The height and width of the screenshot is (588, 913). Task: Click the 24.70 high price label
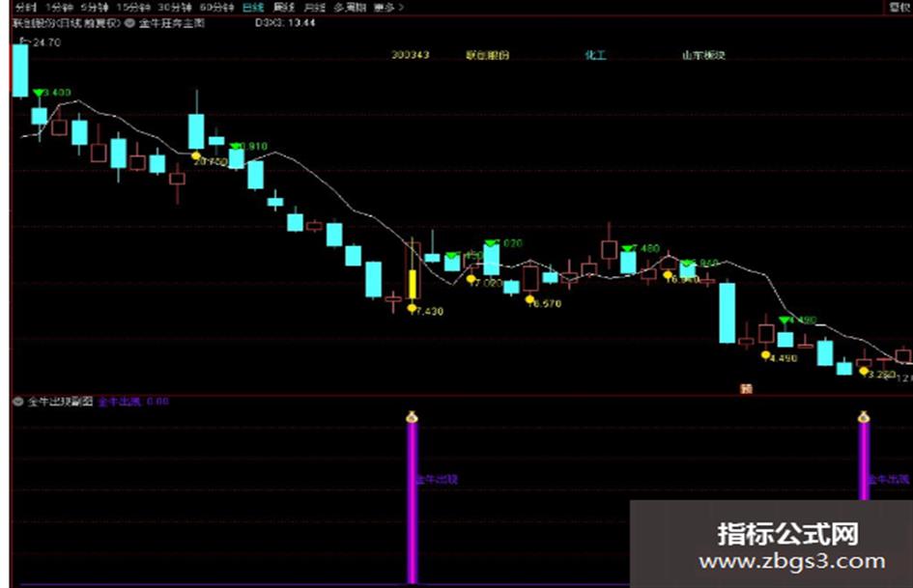pyautogui.click(x=46, y=42)
